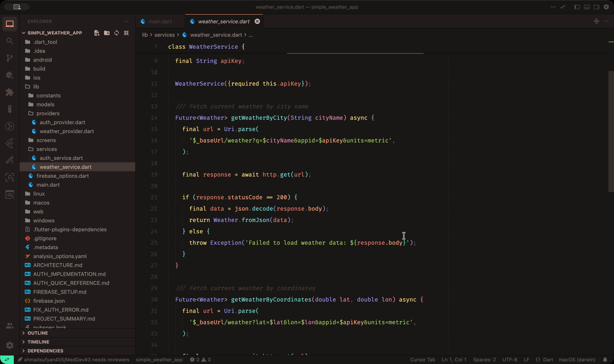Click the Refresh Explorer icon
This screenshot has height=364, width=614.
click(x=116, y=33)
